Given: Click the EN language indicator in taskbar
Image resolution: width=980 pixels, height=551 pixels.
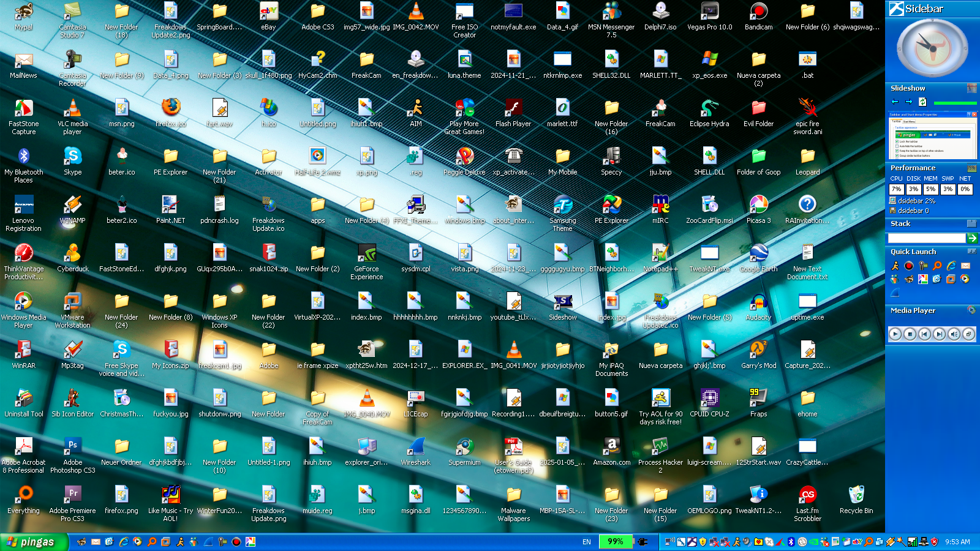Looking at the screenshot, I should [x=587, y=542].
